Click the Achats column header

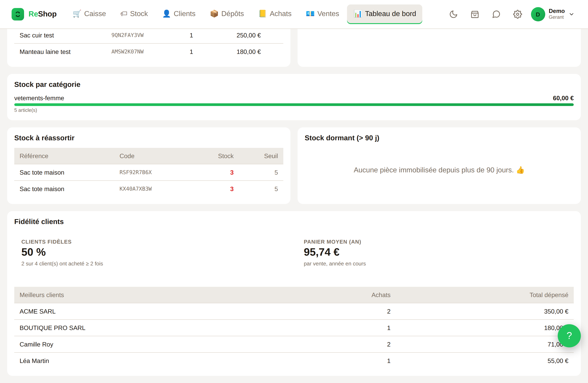pos(381,295)
